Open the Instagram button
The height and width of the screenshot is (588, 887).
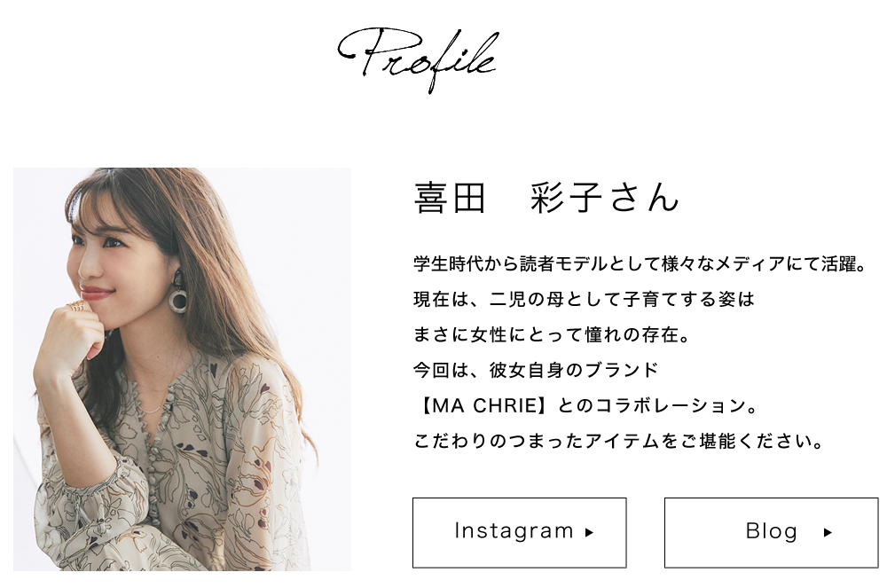[x=519, y=533]
